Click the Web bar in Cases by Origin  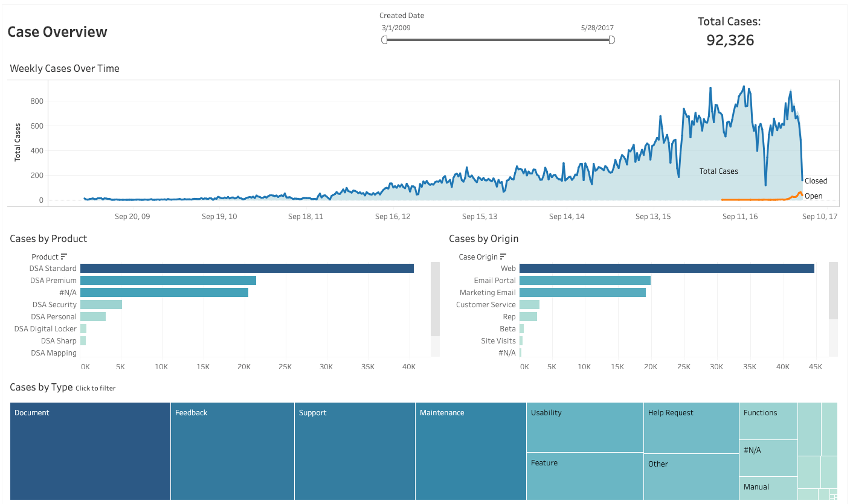click(666, 269)
